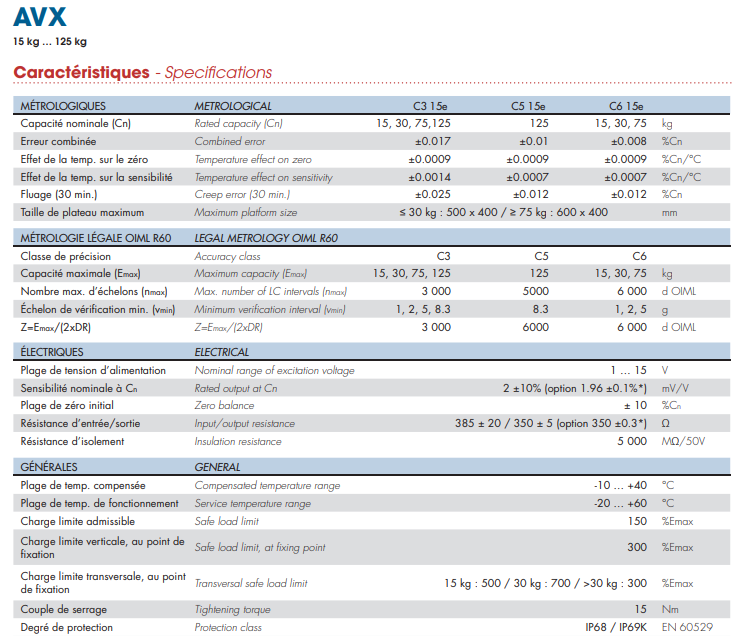Click the Minimum verification interval label
Screen dimensions: 743x636
pyautogui.click(x=269, y=309)
